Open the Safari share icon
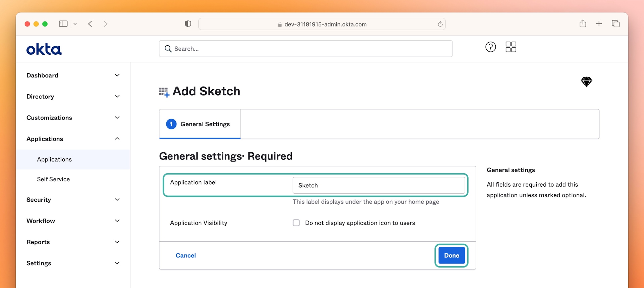 click(583, 23)
